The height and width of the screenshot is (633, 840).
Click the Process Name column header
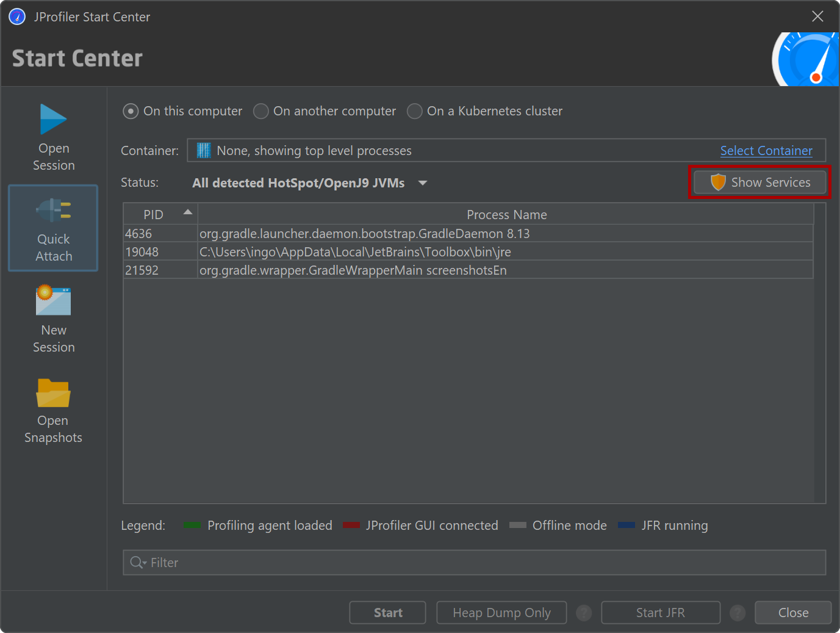click(x=506, y=215)
